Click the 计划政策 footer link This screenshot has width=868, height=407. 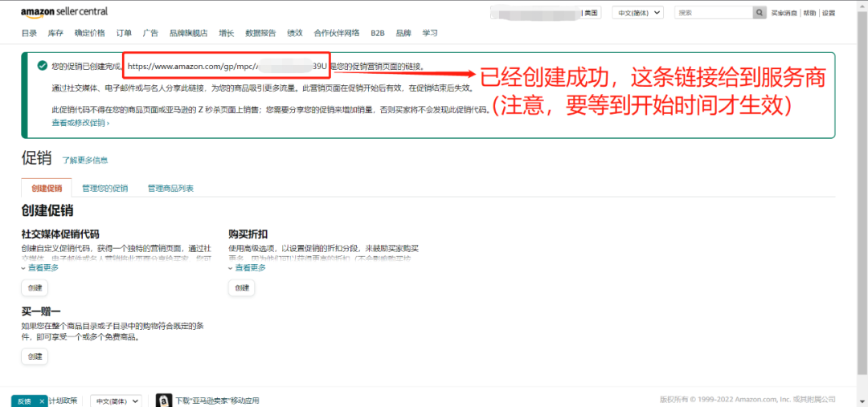click(x=65, y=401)
